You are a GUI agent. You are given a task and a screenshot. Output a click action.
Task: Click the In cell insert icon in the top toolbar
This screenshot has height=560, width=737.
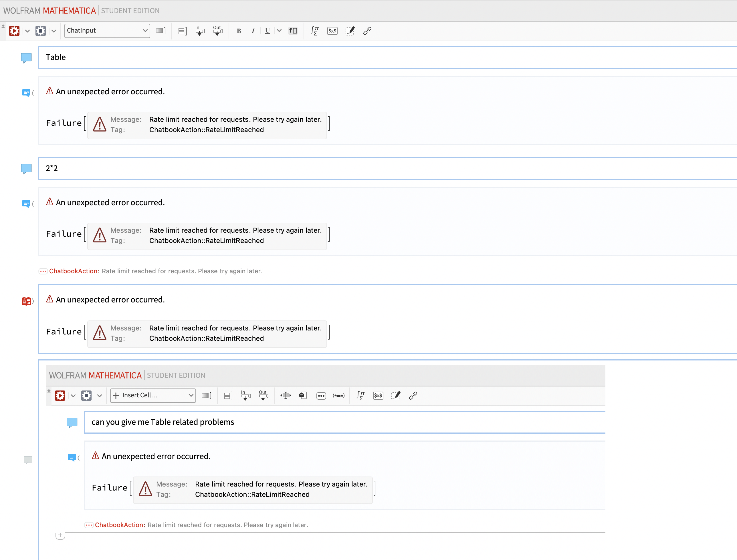200,31
